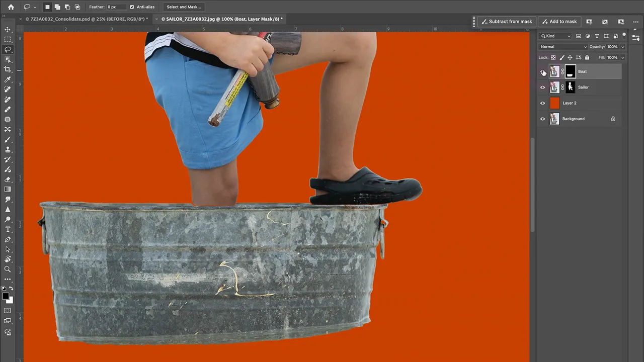Toggle visibility of the Boat layer
The image size is (644, 362).
pos(542,71)
